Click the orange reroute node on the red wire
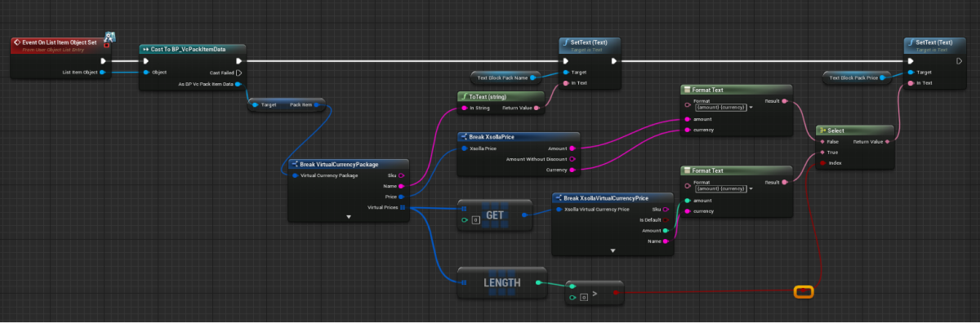 coord(804,291)
